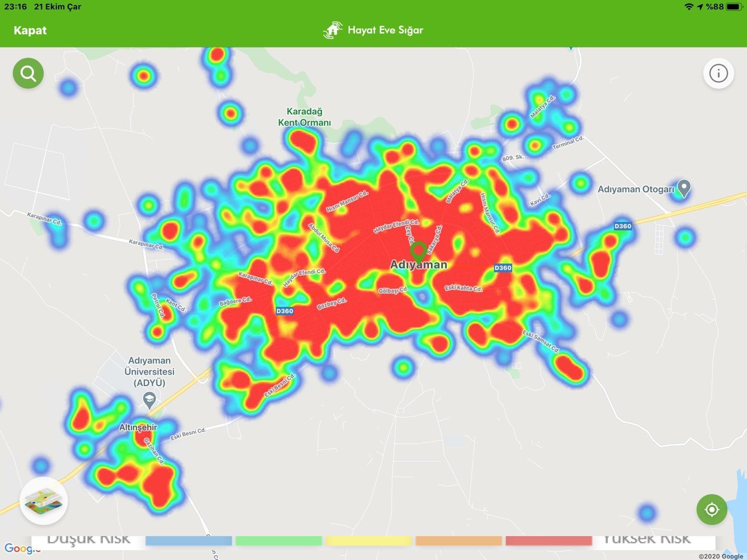
Task: Tap the Hayat Eve Sığar house logo
Action: point(332,30)
